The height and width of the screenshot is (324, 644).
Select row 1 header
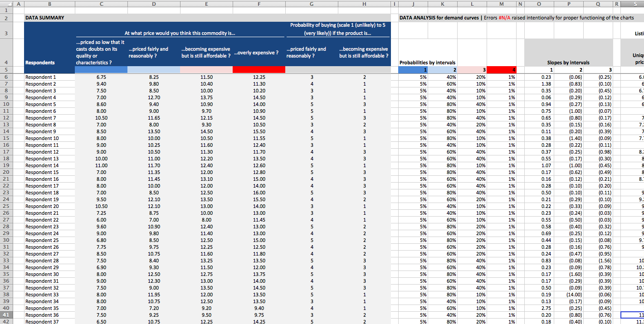click(6, 10)
